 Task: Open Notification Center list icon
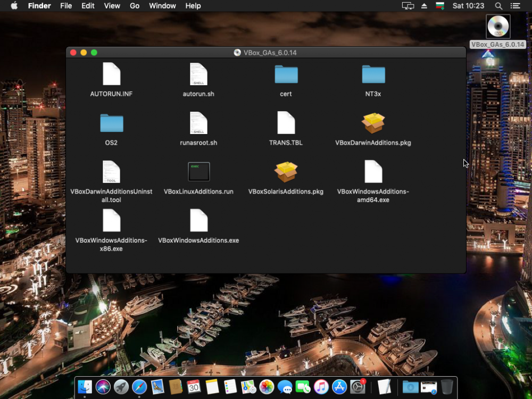(x=516, y=6)
